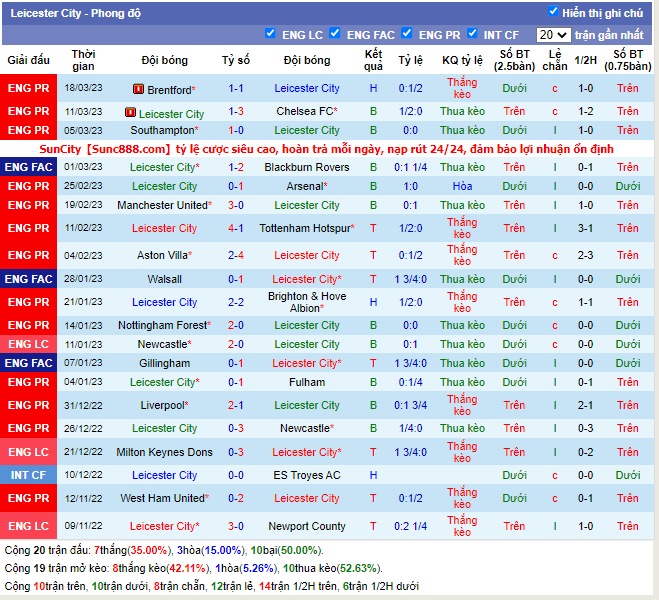Click ENG LC badge for Newport County match
Screen dimensions: 659x600
coord(28,526)
